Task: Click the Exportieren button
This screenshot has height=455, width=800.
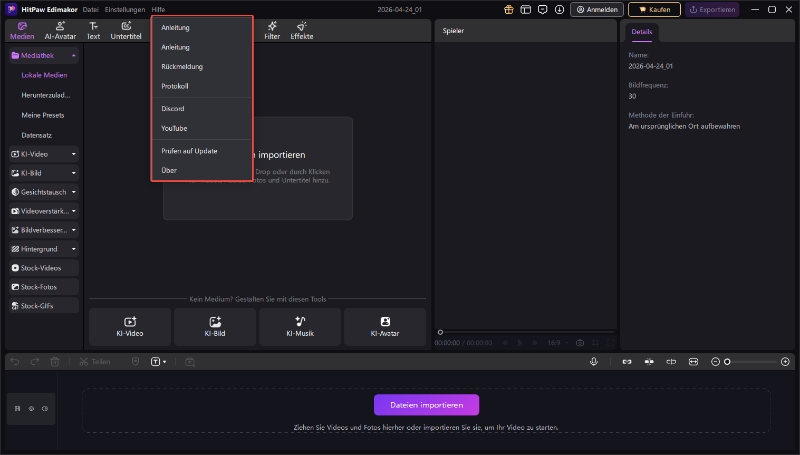Action: (x=712, y=10)
